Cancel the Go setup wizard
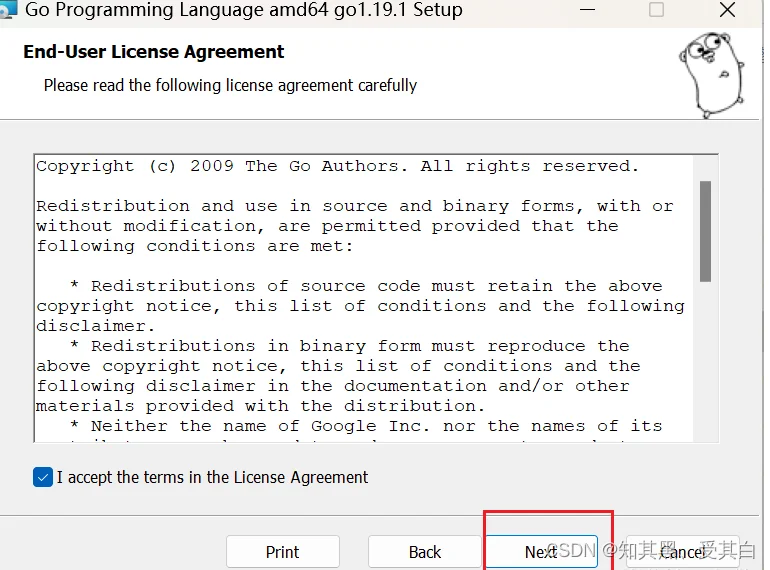The width and height of the screenshot is (770, 570). (x=683, y=552)
